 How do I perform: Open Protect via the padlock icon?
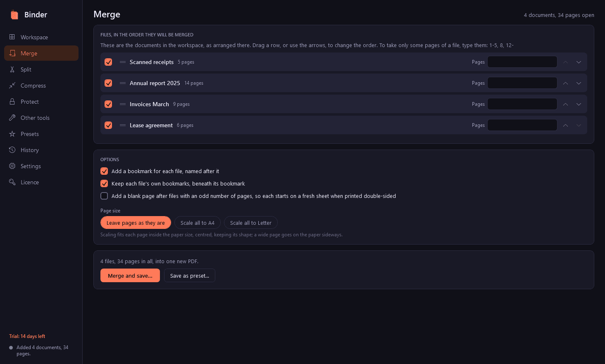(x=12, y=102)
